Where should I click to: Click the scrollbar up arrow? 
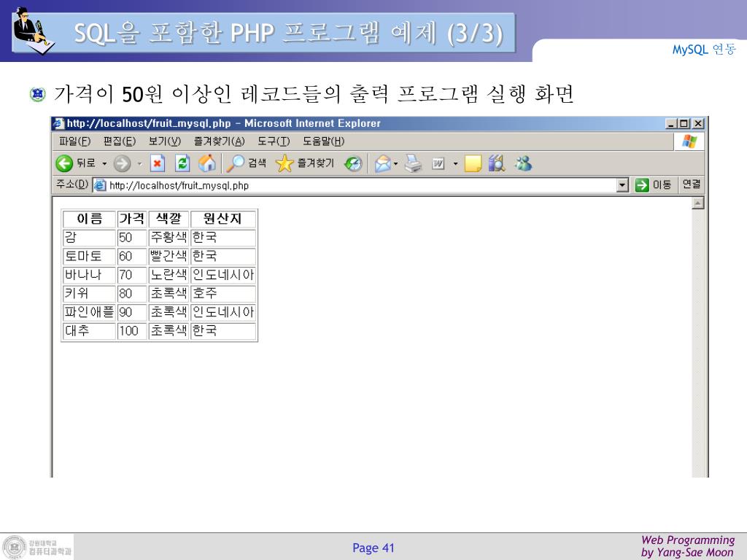coord(698,203)
